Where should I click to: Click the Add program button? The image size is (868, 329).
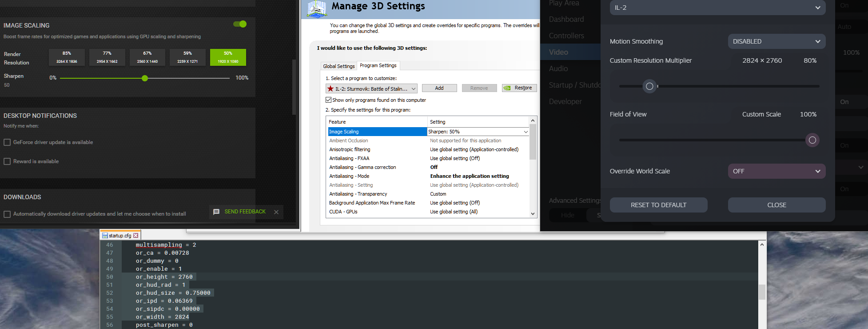pyautogui.click(x=439, y=88)
